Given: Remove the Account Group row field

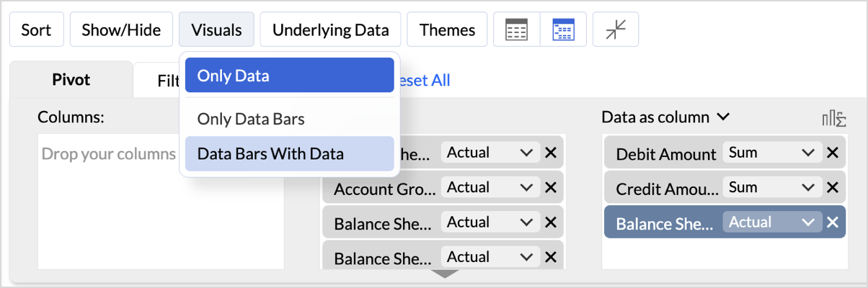Looking at the screenshot, I should click(x=551, y=188).
